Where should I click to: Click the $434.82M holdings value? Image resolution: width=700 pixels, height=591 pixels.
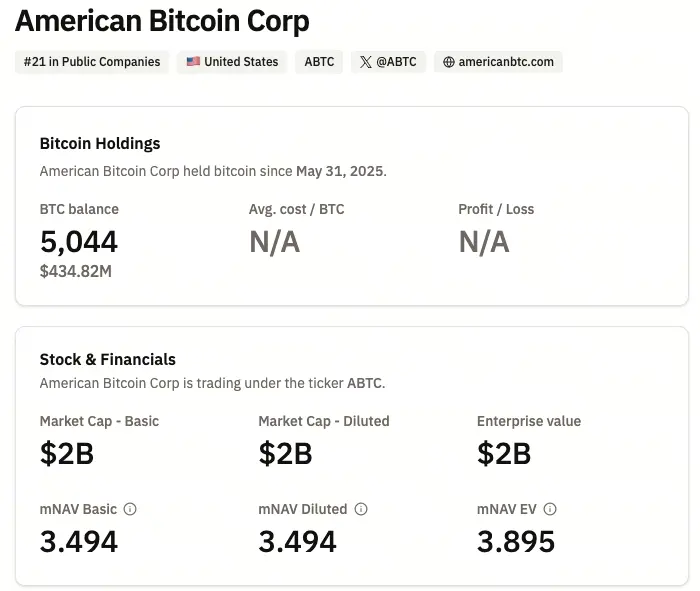pos(76,271)
